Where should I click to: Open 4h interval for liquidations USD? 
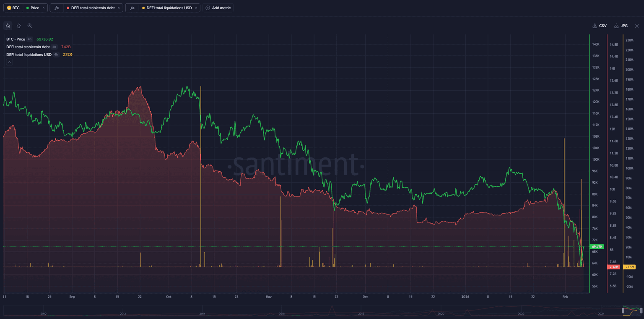[x=56, y=55]
